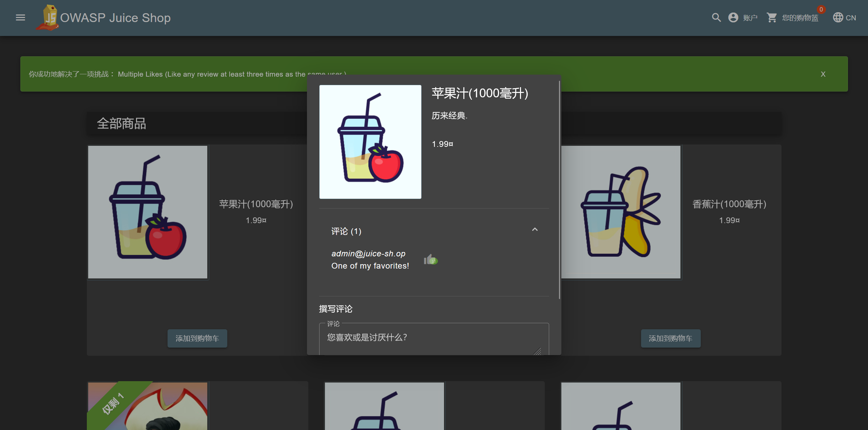Click the apple juice card thumbnail
Viewport: 868px width, 430px height.
tap(148, 212)
